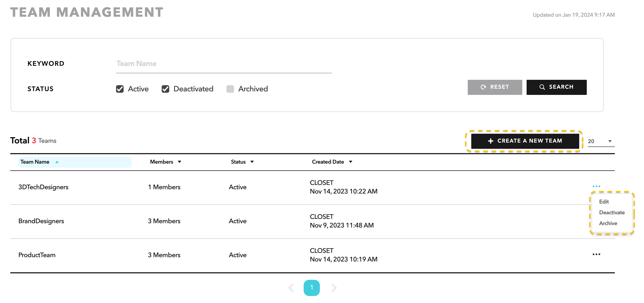Sort by the Team Name column
Image resolution: width=644 pixels, height=303 pixels.
75,162
